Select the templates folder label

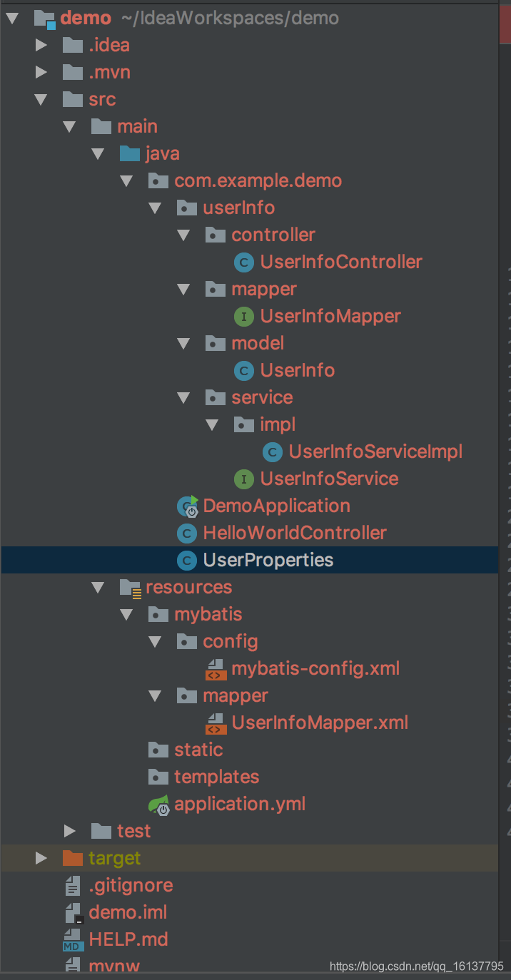coord(217,777)
